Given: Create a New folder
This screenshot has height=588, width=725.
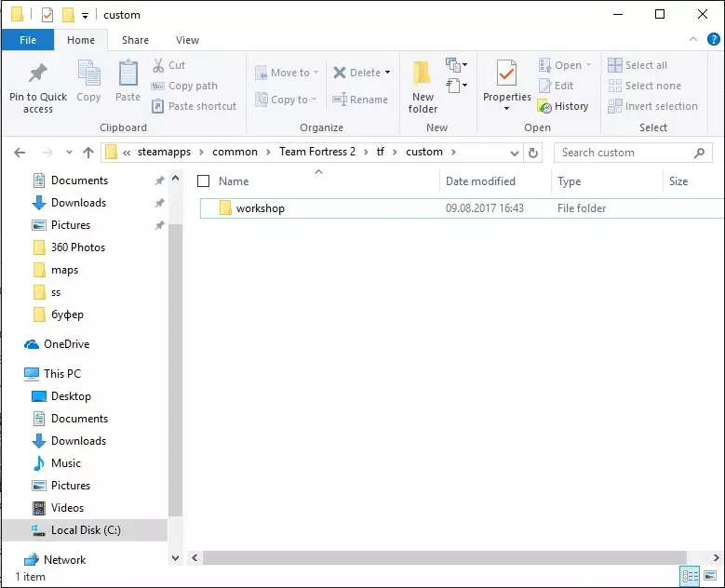Looking at the screenshot, I should coord(423,87).
